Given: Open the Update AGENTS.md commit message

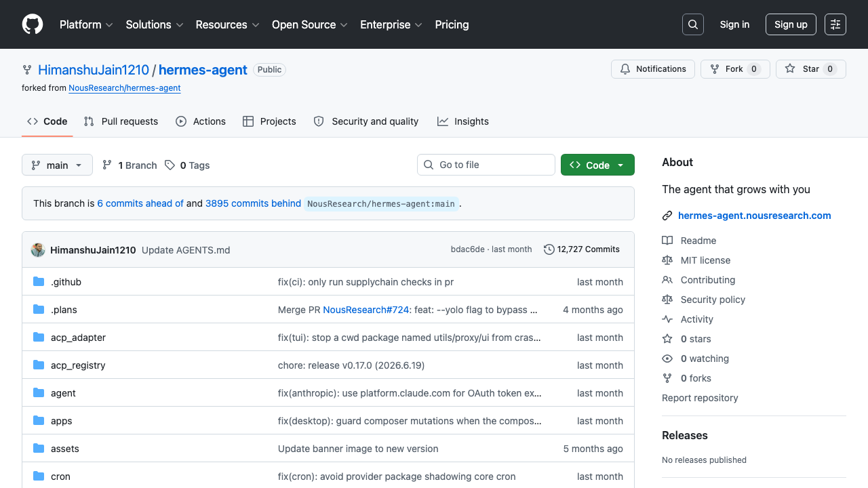Looking at the screenshot, I should pyautogui.click(x=186, y=250).
